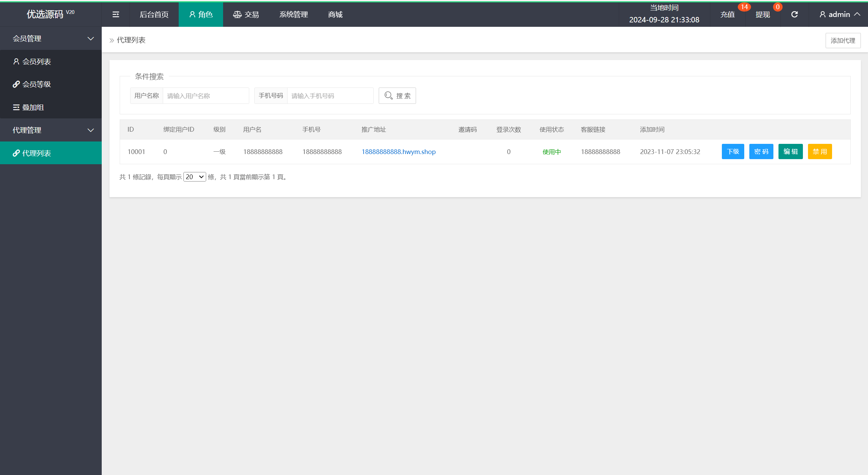Screen dimensions: 868x475
Task: Click the refresh icon in header
Action: click(794, 15)
